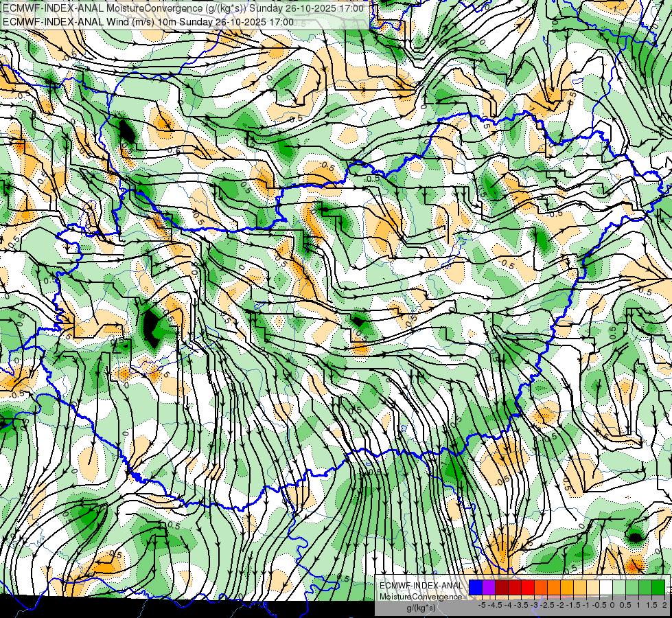Click the blue legend swatch below -5
The height and width of the screenshot is (618, 672).
pyautogui.click(x=476, y=588)
